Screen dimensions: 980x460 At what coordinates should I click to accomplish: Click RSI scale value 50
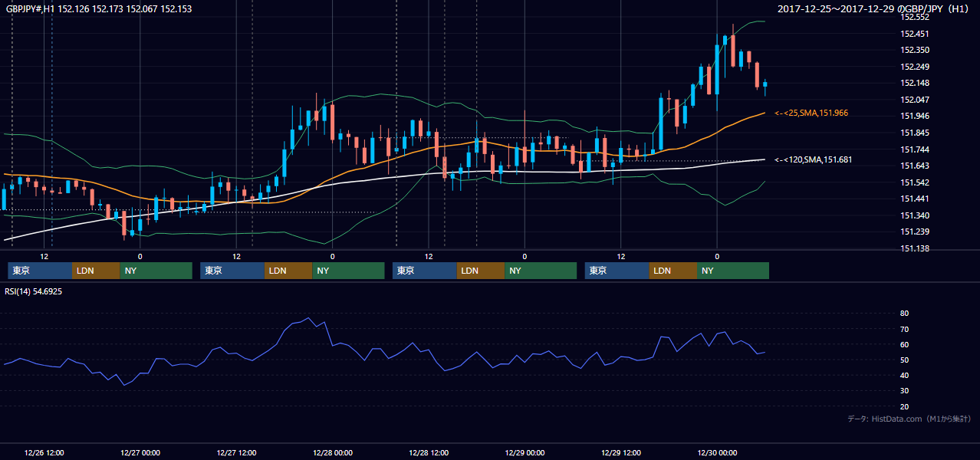pyautogui.click(x=904, y=360)
